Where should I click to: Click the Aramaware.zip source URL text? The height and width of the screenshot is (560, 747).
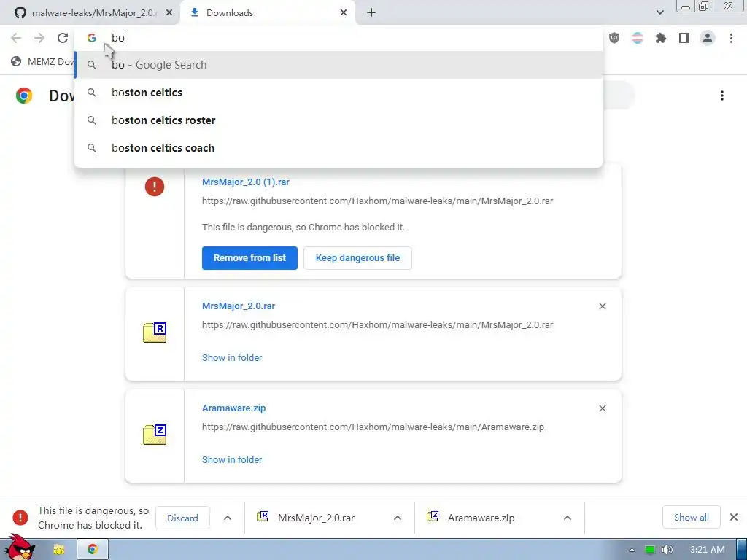click(373, 427)
